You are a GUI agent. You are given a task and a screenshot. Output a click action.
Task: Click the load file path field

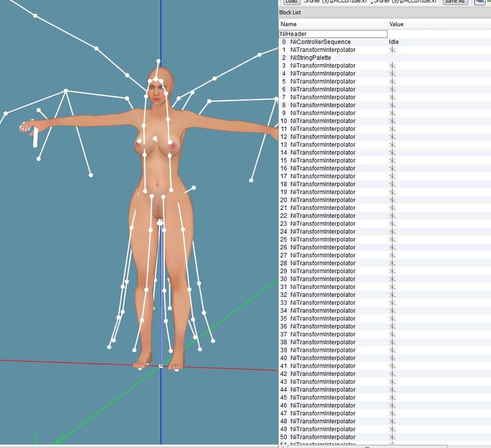point(335,2)
